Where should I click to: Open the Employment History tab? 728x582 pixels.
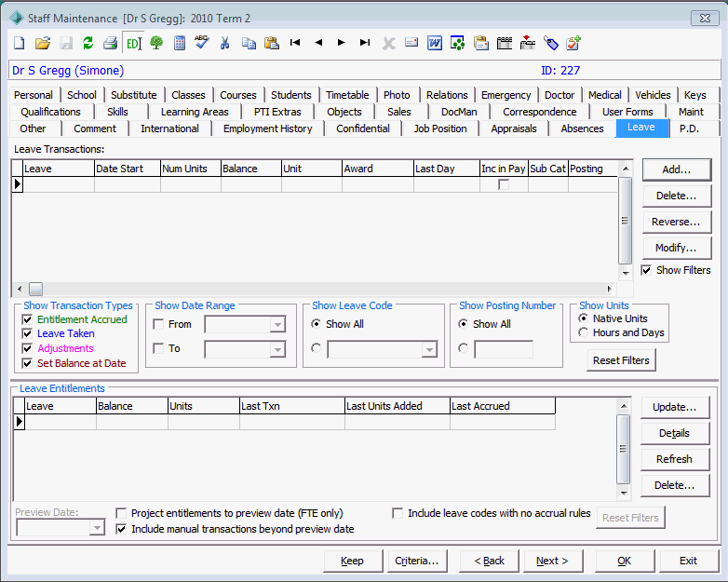[x=267, y=129]
